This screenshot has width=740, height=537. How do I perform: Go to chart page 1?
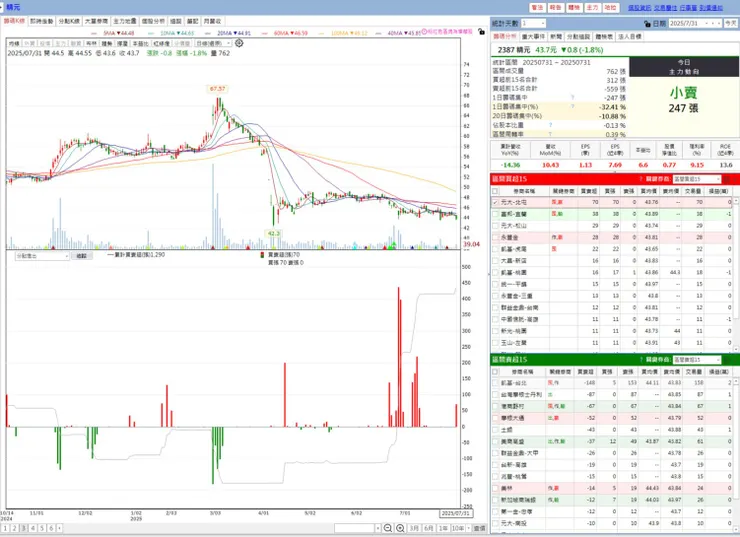pos(6,529)
